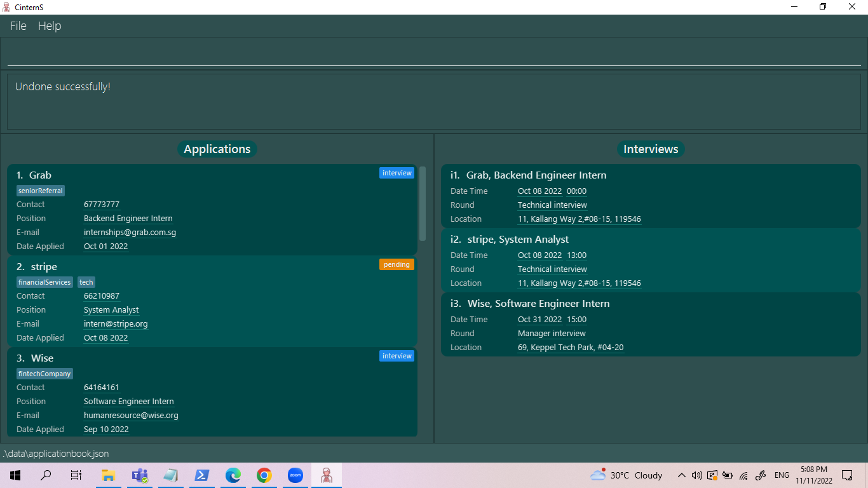
Task: Click the Wi-Fi network tray icon
Action: 743,475
